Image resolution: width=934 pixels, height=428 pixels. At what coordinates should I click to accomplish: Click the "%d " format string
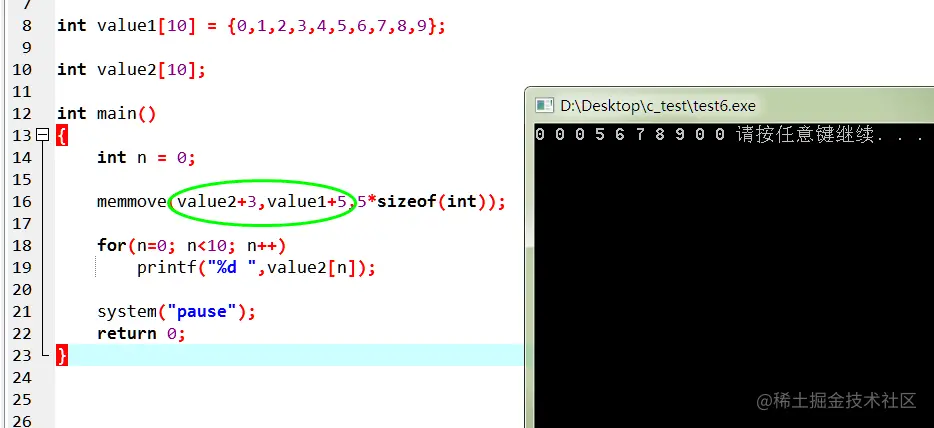(x=232, y=267)
